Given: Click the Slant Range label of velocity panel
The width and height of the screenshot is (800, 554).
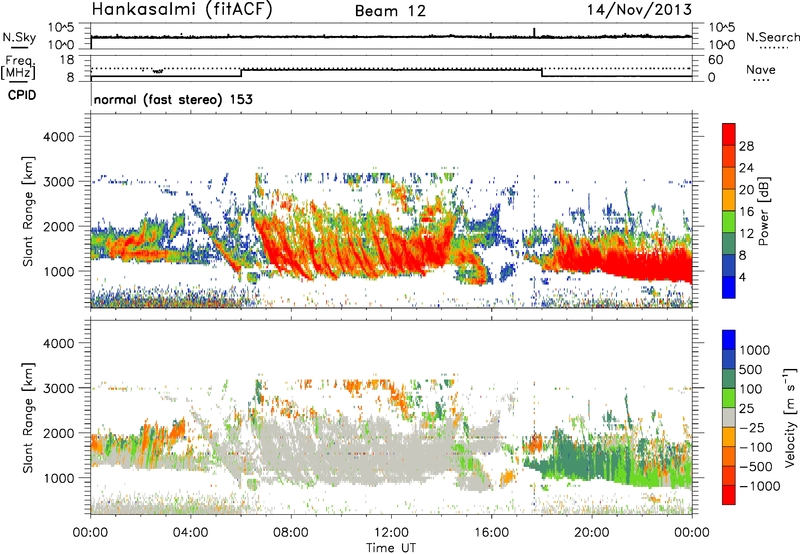Looking at the screenshot, I should point(28,418).
